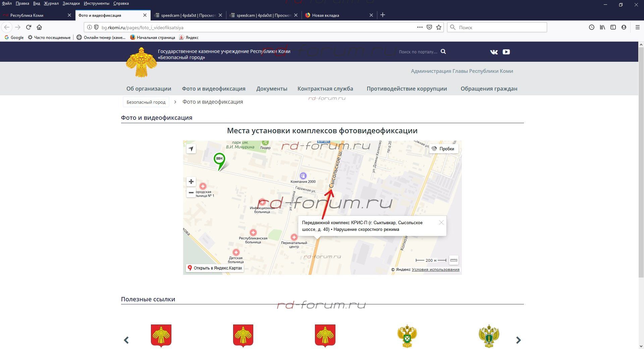
Task: Click the Pocket save icon in address bar
Action: [x=429, y=27]
